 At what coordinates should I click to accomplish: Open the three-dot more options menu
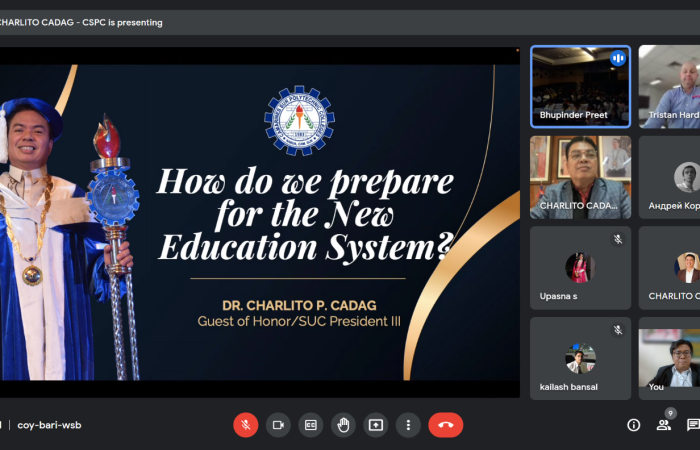point(407,425)
